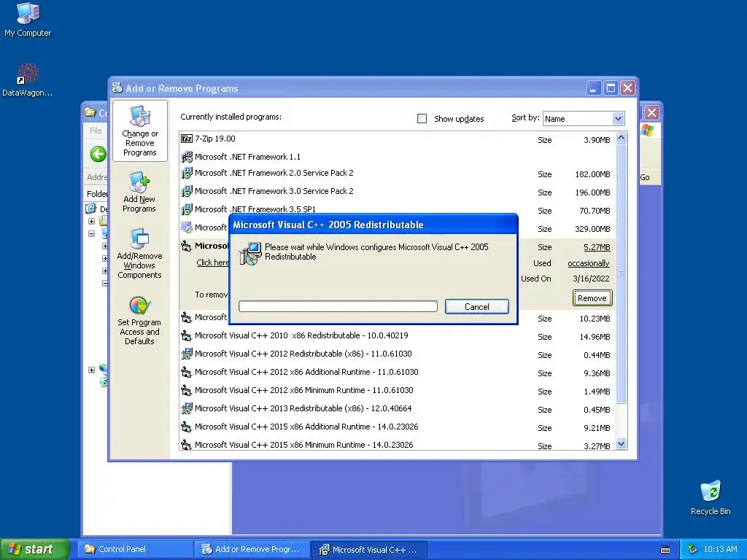Click the 329.00MB size value
Image resolution: width=747 pixels, height=560 pixels.
(x=592, y=229)
